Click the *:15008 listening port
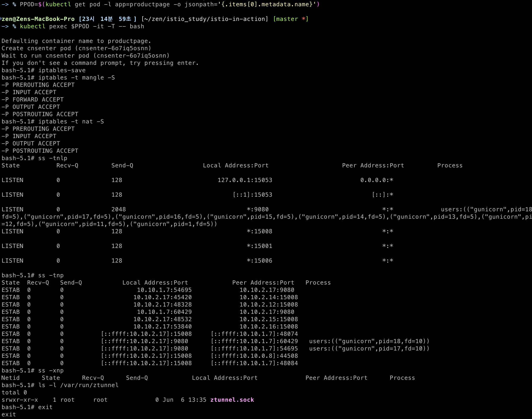Screen dimensions: 532x419 pyautogui.click(x=259, y=231)
